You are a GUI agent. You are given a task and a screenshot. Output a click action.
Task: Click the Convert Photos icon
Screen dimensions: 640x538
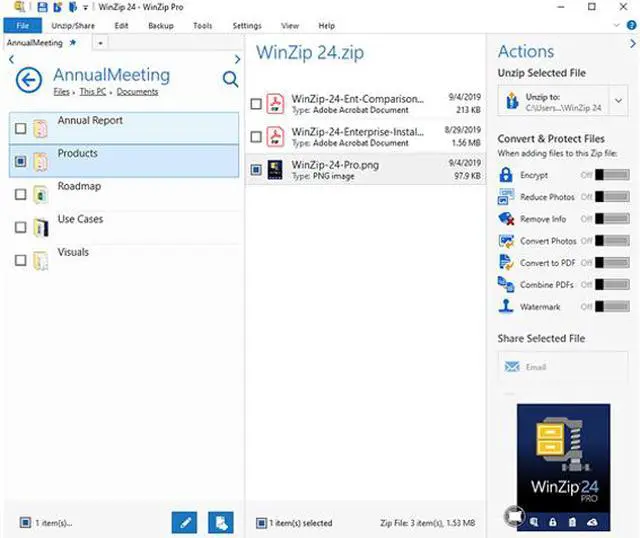(x=506, y=241)
